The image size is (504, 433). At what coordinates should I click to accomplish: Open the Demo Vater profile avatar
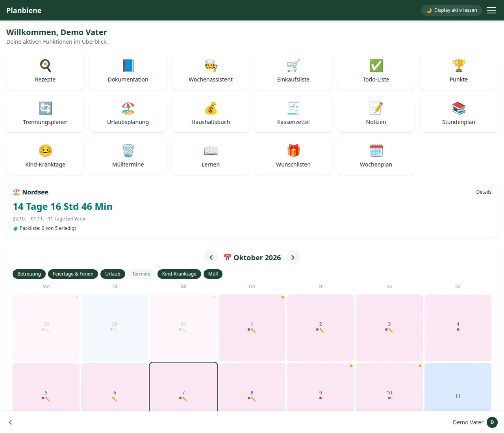tap(492, 422)
